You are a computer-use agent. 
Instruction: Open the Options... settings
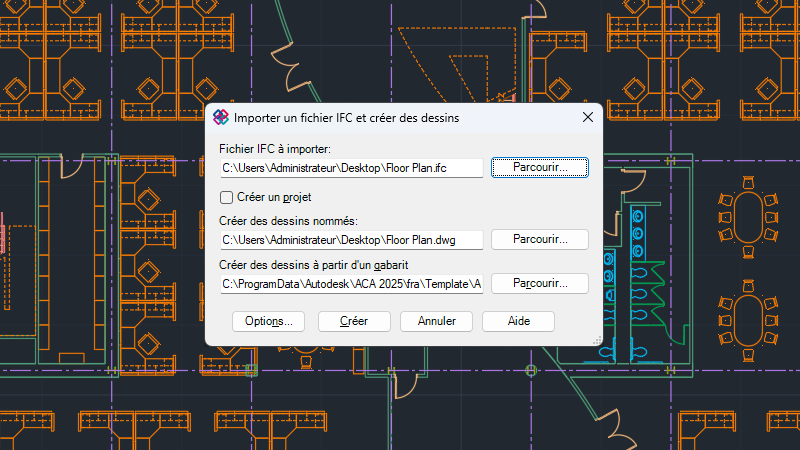point(268,321)
